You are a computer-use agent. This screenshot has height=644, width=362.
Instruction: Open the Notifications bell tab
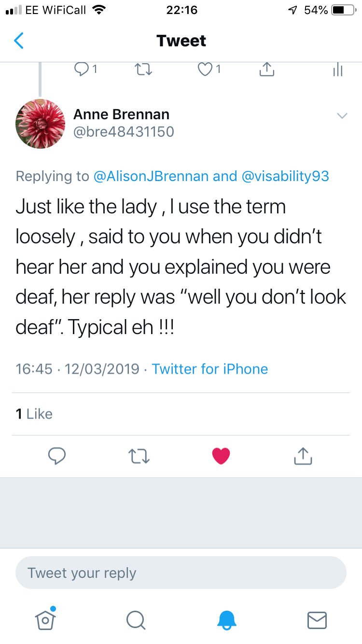click(226, 619)
